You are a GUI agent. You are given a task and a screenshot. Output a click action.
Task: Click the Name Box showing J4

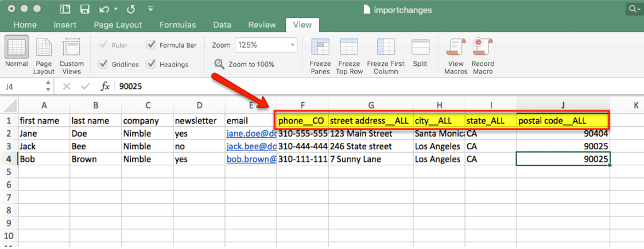tap(22, 86)
